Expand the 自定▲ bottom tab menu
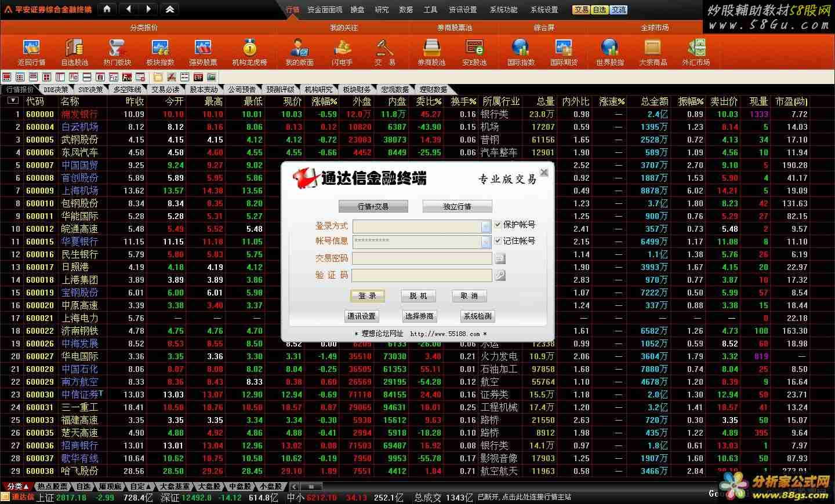The image size is (835, 504). point(141,487)
